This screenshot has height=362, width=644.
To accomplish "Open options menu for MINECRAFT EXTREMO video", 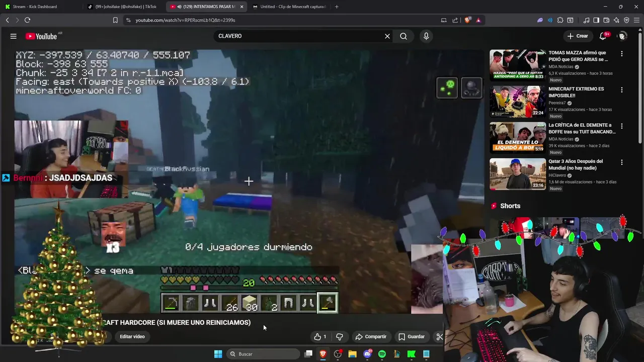I will 621,90.
